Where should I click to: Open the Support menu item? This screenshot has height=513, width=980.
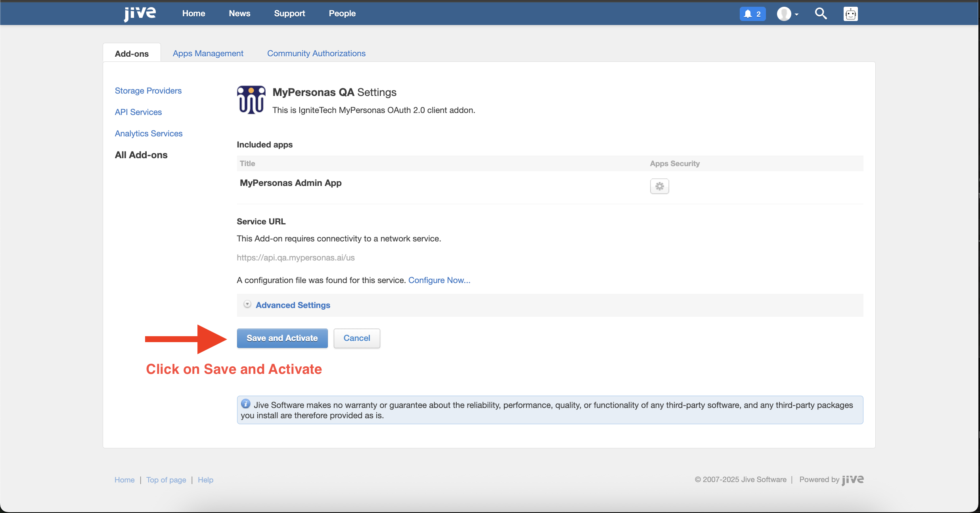click(x=289, y=13)
